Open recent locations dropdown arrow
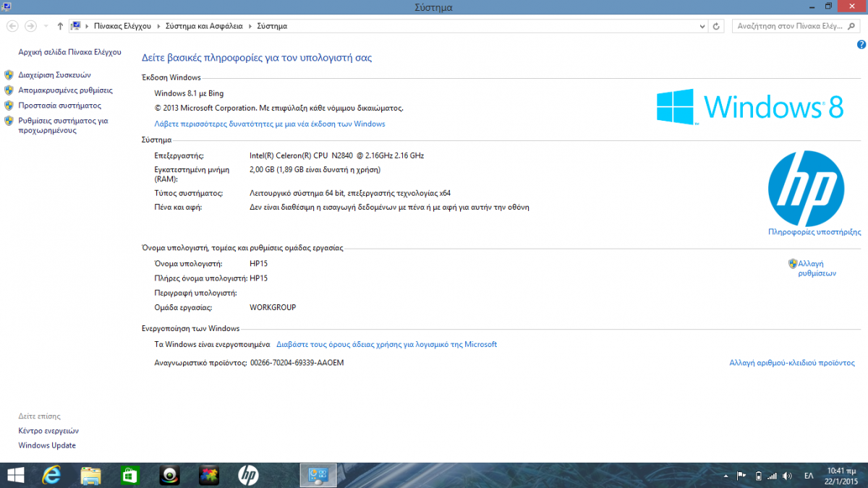Image resolution: width=868 pixels, height=488 pixels. pyautogui.click(x=46, y=26)
